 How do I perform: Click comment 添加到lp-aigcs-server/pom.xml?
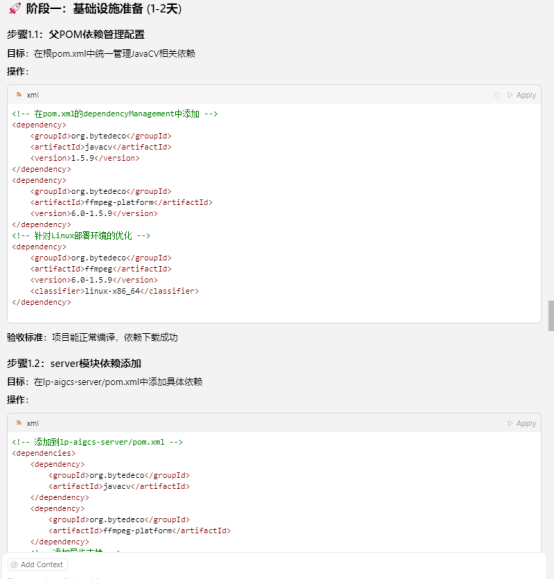click(x=97, y=442)
